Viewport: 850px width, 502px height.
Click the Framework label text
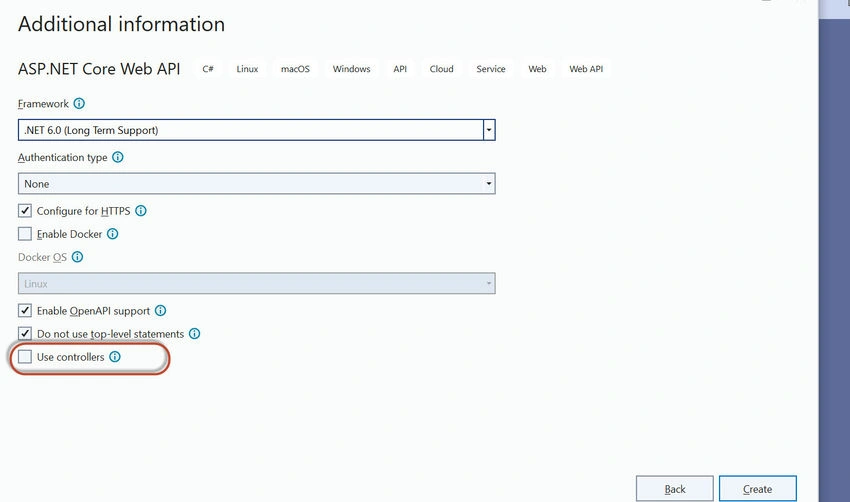(43, 104)
